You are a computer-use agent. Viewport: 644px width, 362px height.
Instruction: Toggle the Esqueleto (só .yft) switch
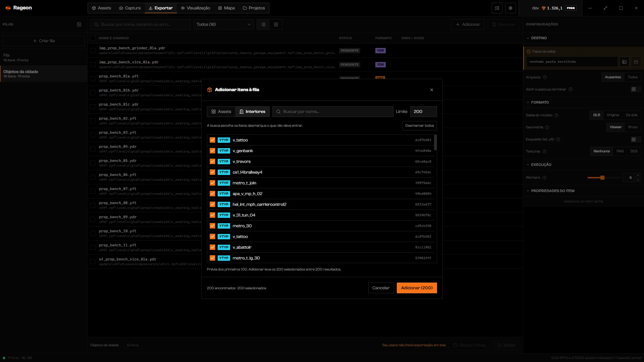click(x=636, y=139)
